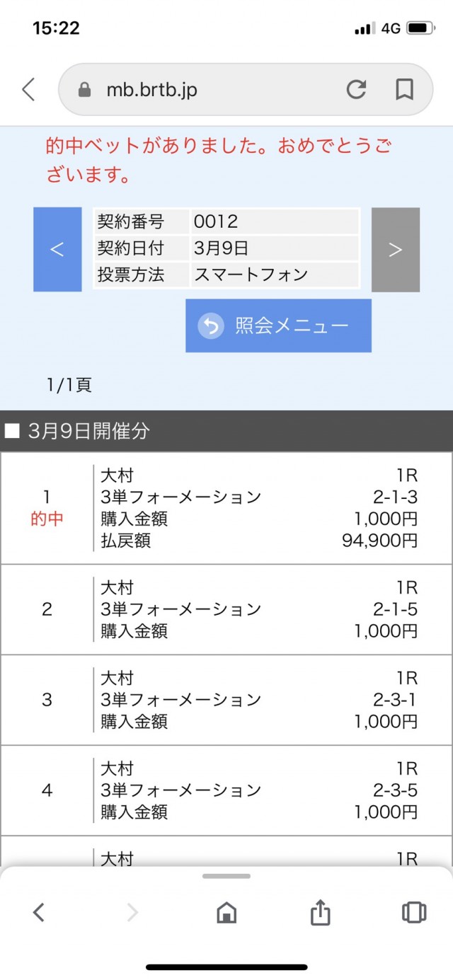Tap the bottom toolbar back arrow
The image size is (453, 980).
click(39, 913)
